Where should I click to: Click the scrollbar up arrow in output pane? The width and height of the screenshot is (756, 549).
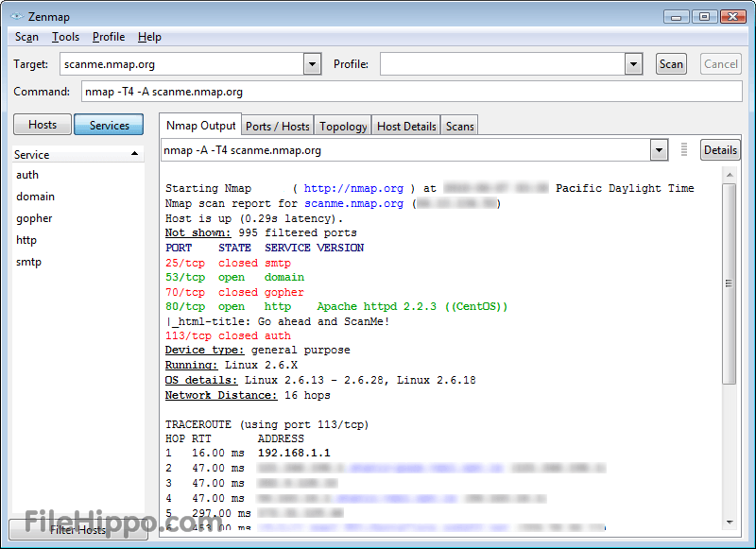[730, 175]
